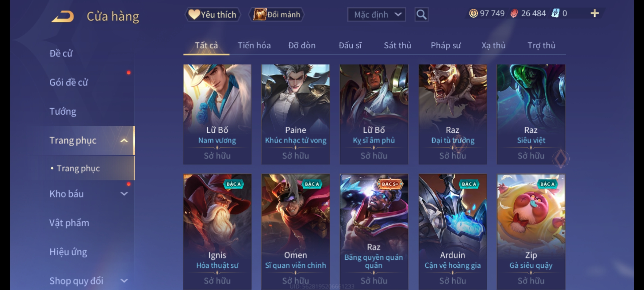Open Gói đề cử in sidebar

coord(69,82)
